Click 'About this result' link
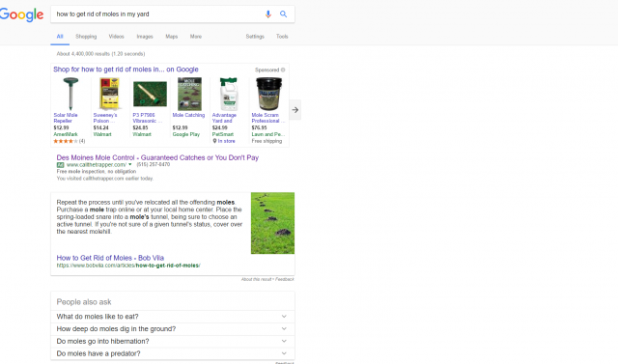This screenshot has height=364, width=618. point(257,279)
